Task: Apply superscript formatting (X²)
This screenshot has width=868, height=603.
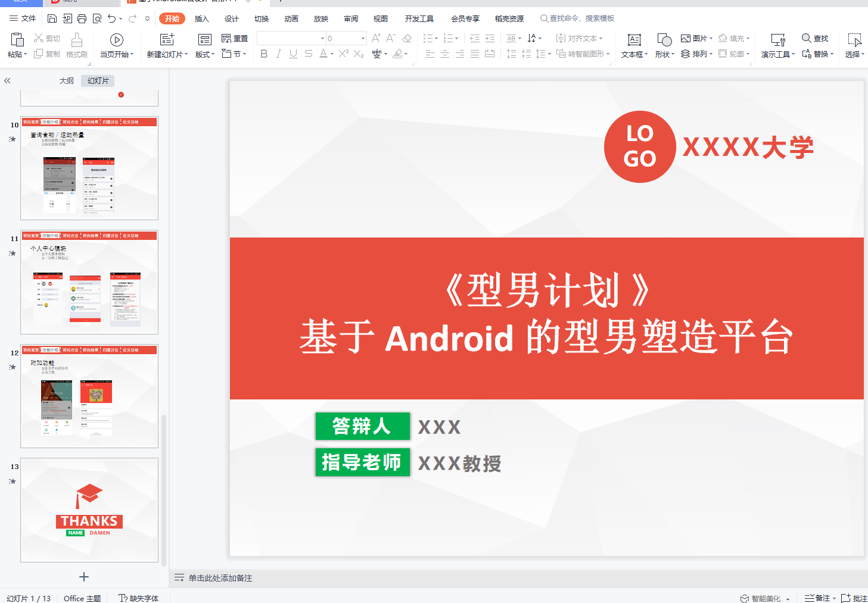Action: (x=343, y=54)
